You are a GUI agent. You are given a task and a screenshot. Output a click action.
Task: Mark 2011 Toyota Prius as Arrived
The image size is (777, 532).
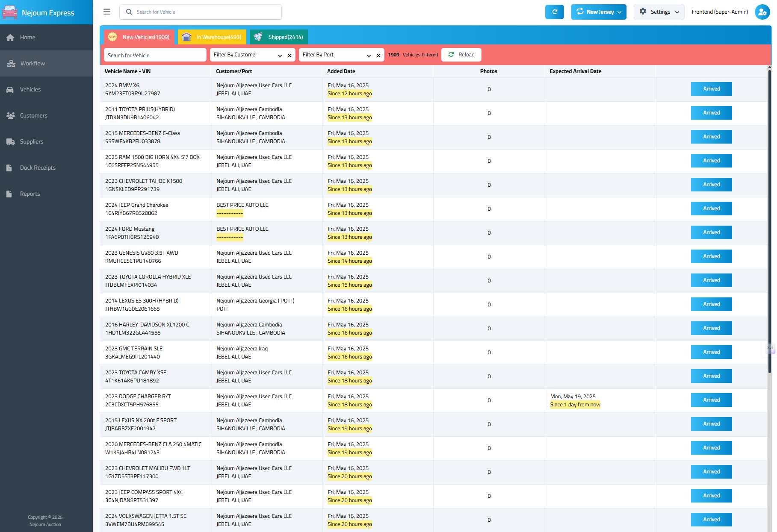tap(711, 113)
